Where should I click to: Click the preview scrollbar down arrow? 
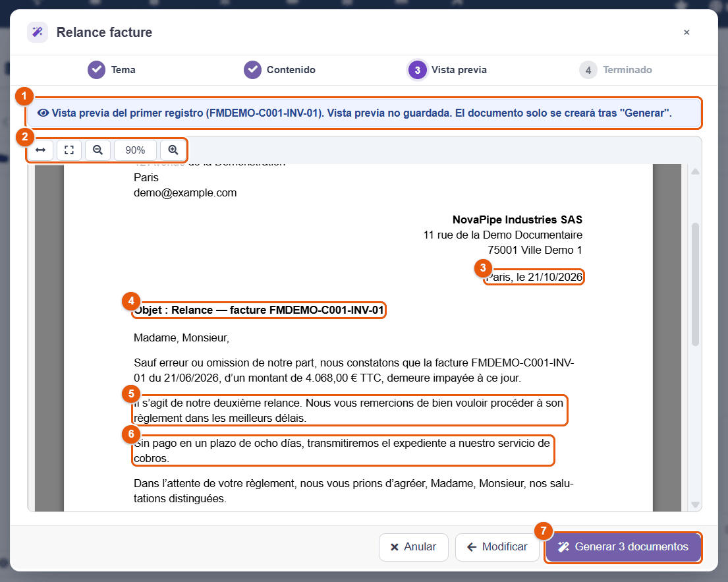pyautogui.click(x=695, y=504)
